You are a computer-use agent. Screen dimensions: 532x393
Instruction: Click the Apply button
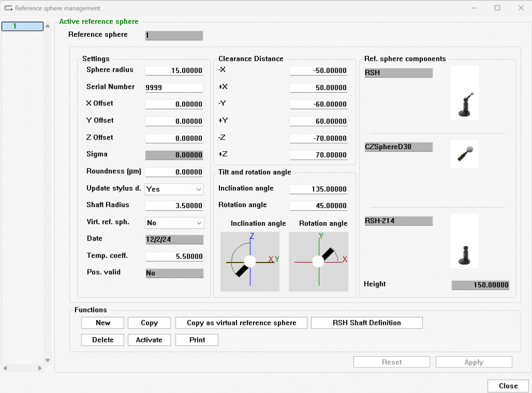tap(473, 362)
